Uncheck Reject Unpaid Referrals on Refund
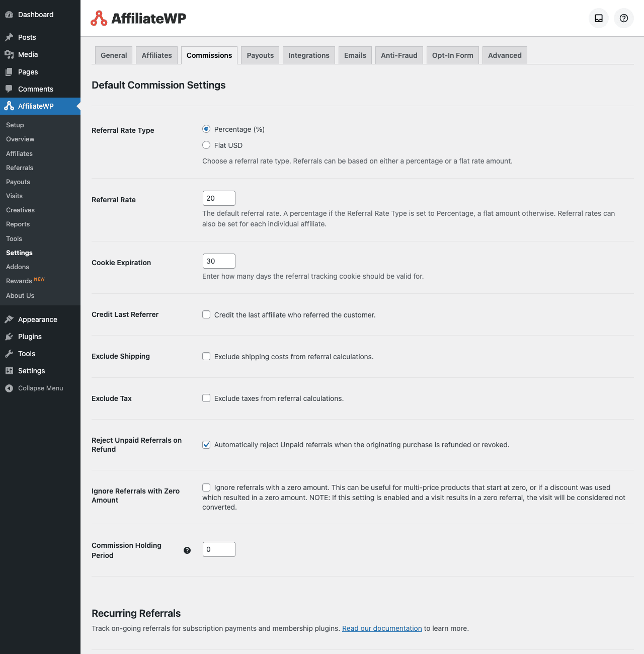The width and height of the screenshot is (644, 654). click(206, 445)
